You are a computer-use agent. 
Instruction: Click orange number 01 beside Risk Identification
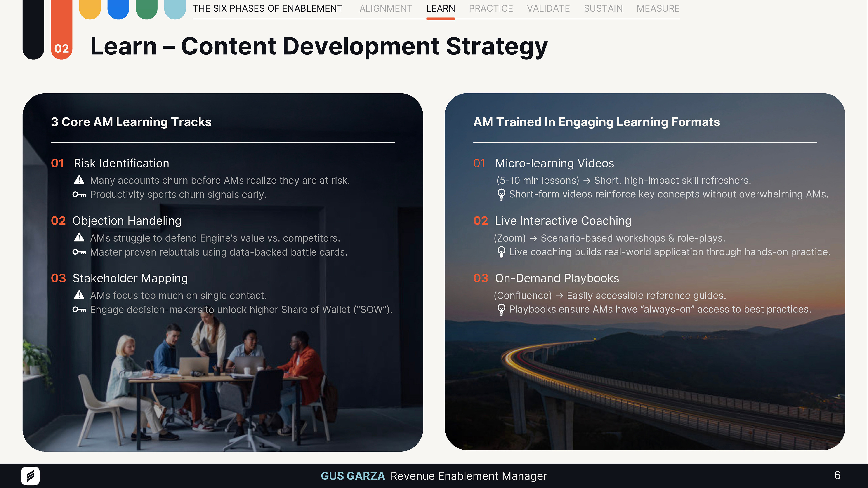pyautogui.click(x=57, y=163)
